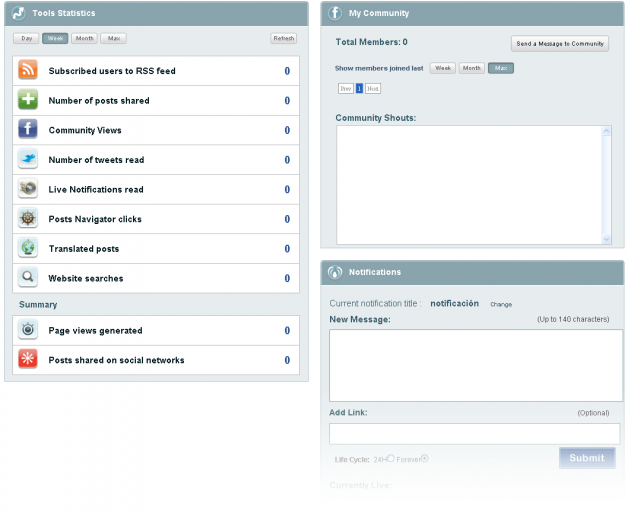Send a Message to Community
The width and height of the screenshot is (628, 512).
pyautogui.click(x=560, y=44)
